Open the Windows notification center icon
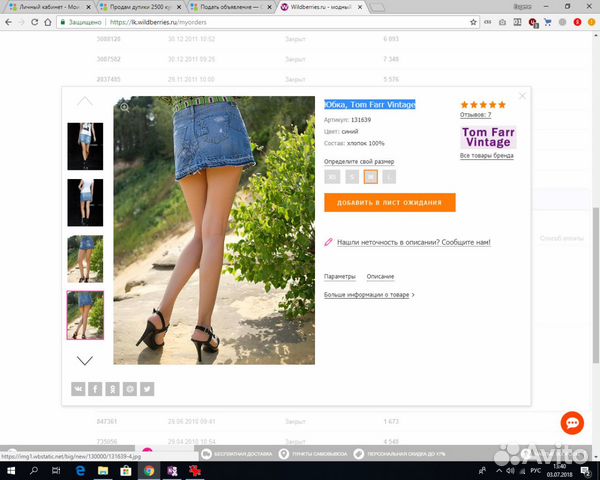Viewport: 600px width, 480px height. (586, 470)
